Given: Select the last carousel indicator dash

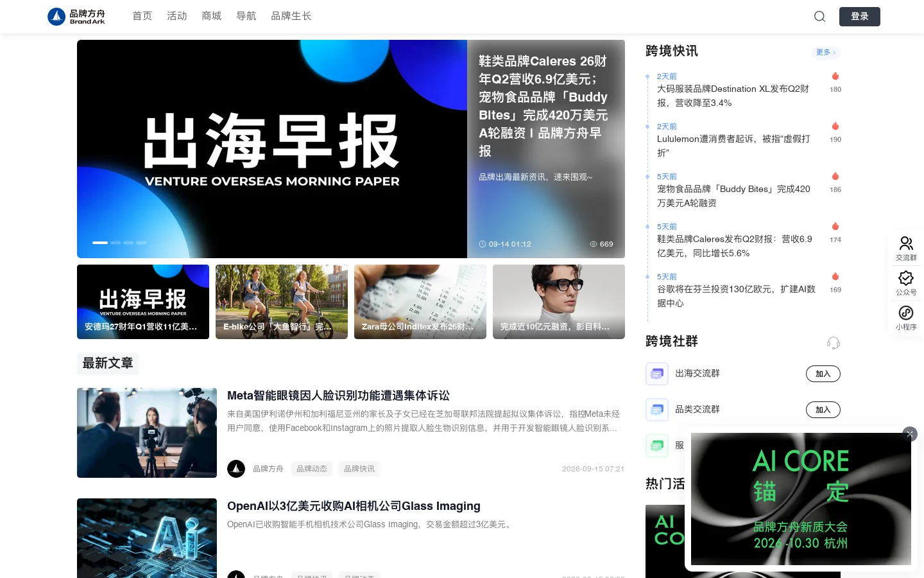Looking at the screenshot, I should pyautogui.click(x=141, y=243).
